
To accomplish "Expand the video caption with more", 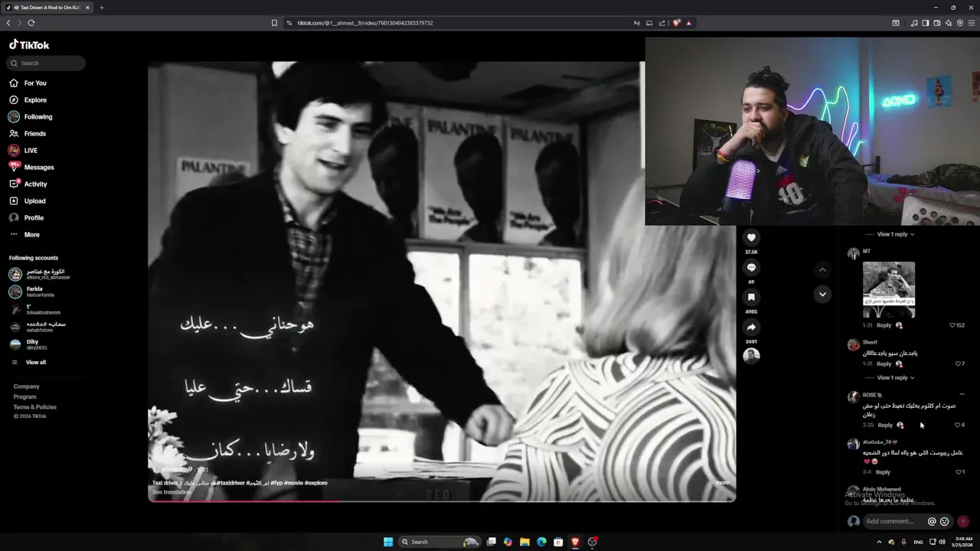I will 722,483.
